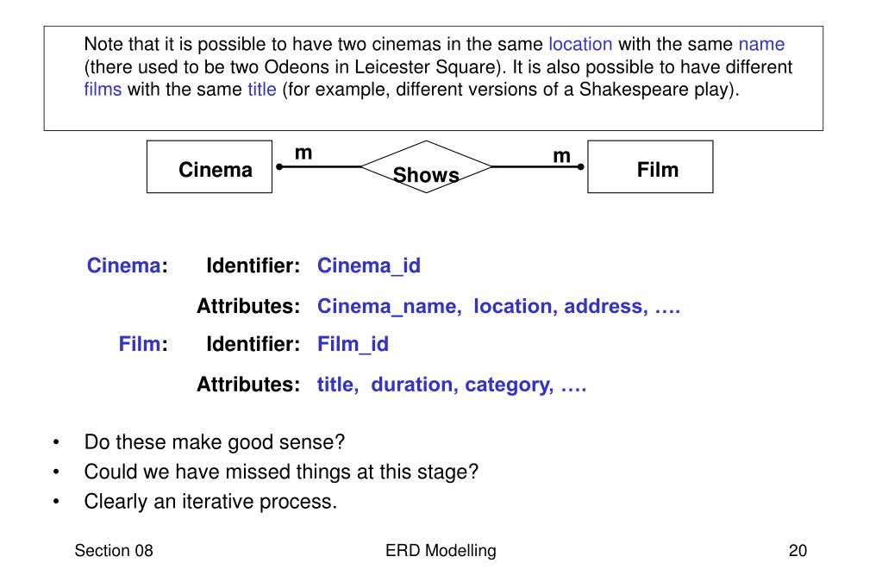Click the blue word title in note
This screenshot has height=588, width=882.
pyautogui.click(x=261, y=89)
